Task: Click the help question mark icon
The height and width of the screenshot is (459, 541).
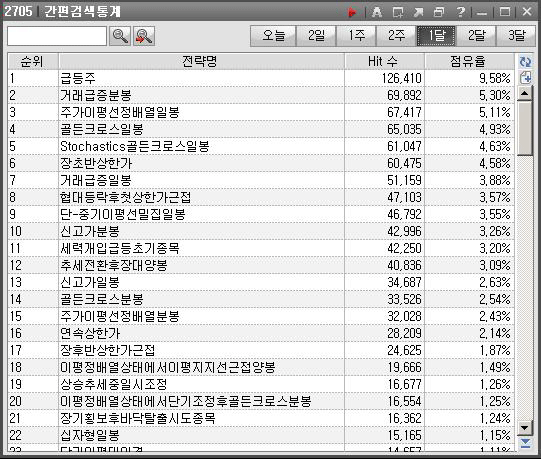Action: (460, 12)
